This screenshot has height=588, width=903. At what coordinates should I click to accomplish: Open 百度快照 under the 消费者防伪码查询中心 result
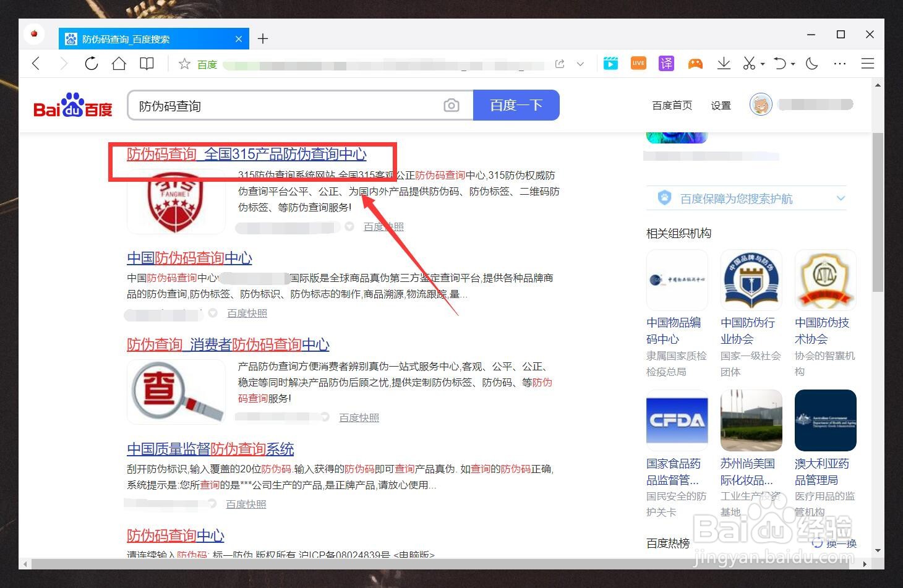click(359, 418)
